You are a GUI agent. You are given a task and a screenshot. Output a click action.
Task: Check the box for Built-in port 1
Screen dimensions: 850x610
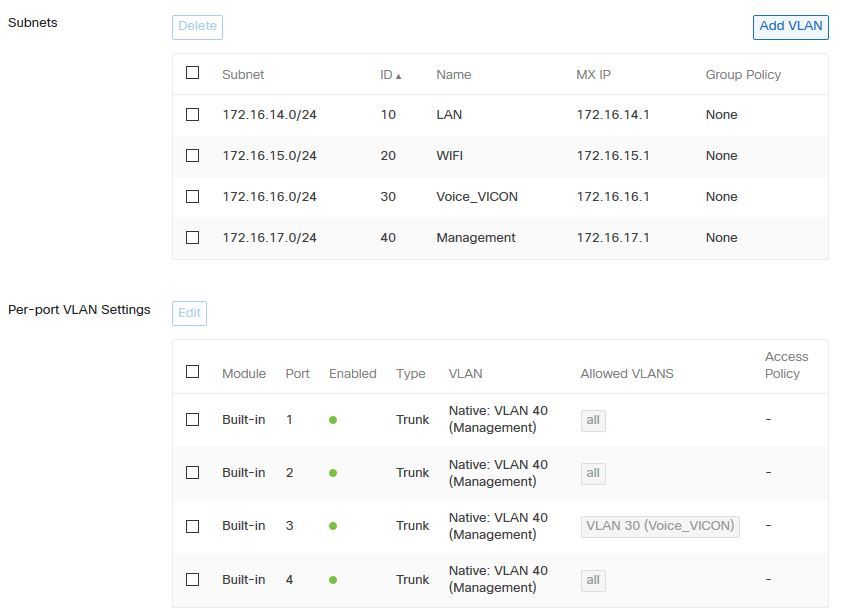click(193, 420)
